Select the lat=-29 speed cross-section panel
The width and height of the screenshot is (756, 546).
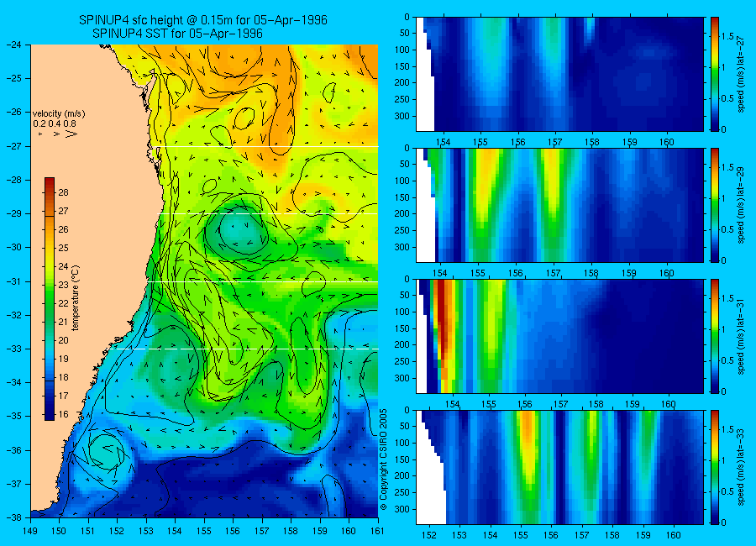coord(559,205)
